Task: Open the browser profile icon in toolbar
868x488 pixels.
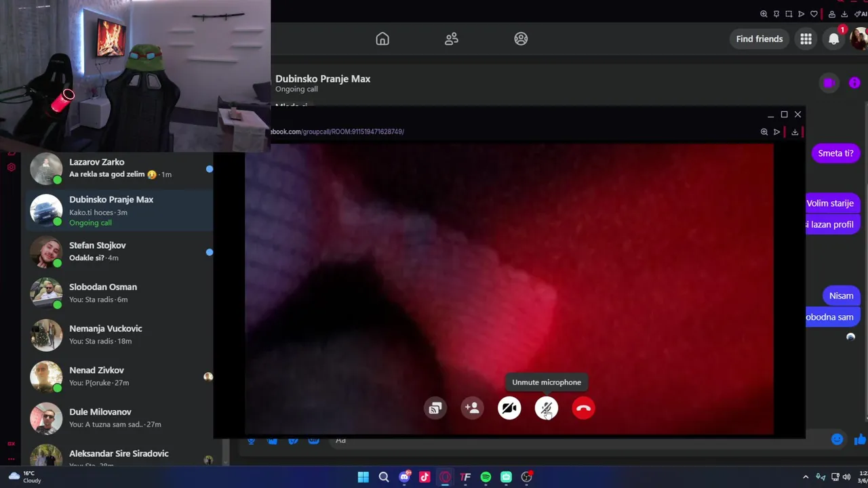Action: (832, 14)
